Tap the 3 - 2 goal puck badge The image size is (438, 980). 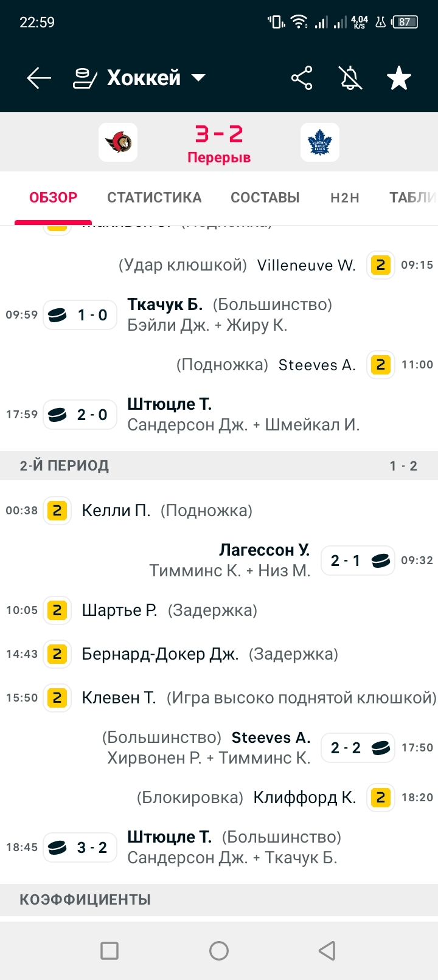pyautogui.click(x=80, y=847)
